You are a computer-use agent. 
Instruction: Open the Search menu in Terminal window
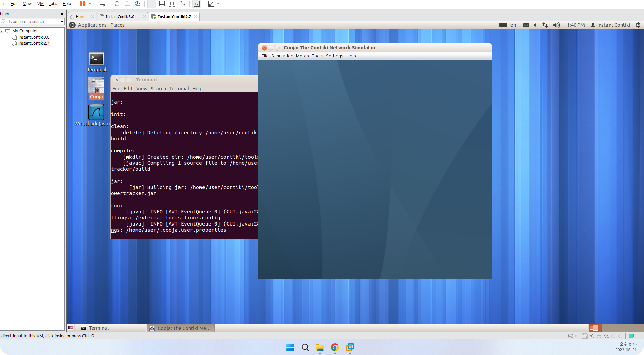point(158,89)
